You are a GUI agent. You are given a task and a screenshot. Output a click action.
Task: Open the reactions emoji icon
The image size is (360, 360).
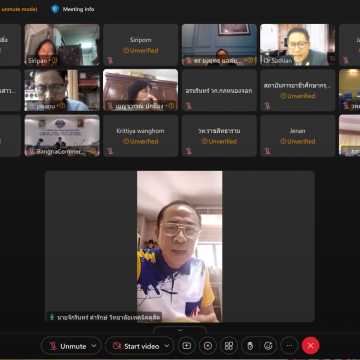268,346
